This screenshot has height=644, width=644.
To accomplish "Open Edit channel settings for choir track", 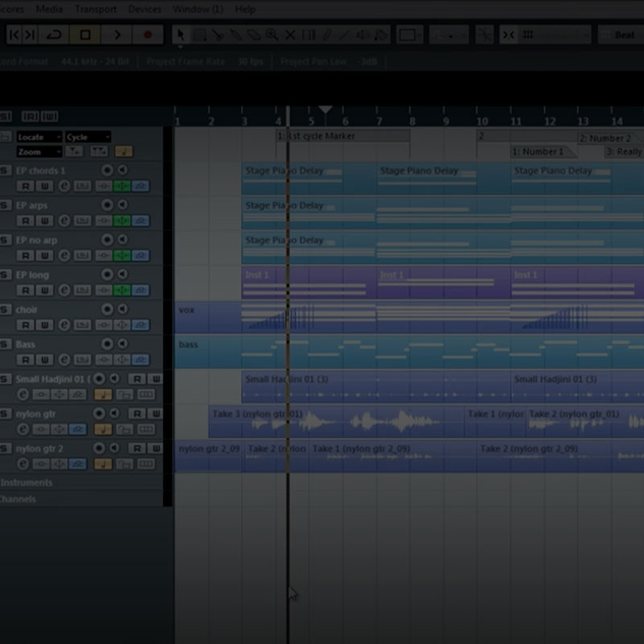I will coord(64,325).
